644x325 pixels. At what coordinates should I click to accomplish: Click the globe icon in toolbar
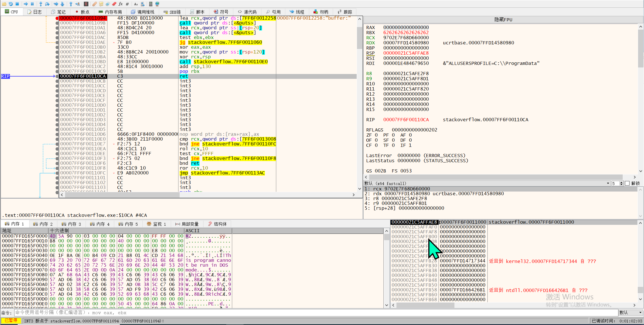pos(157,4)
